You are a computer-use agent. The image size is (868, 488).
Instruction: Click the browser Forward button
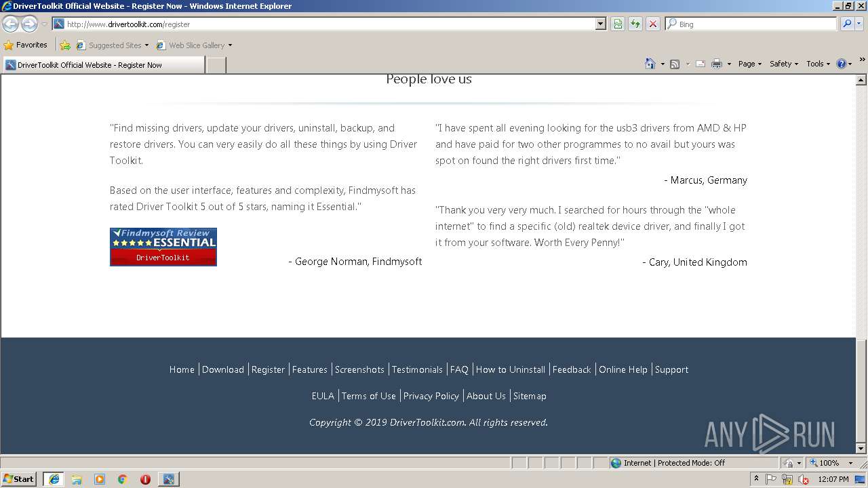29,24
